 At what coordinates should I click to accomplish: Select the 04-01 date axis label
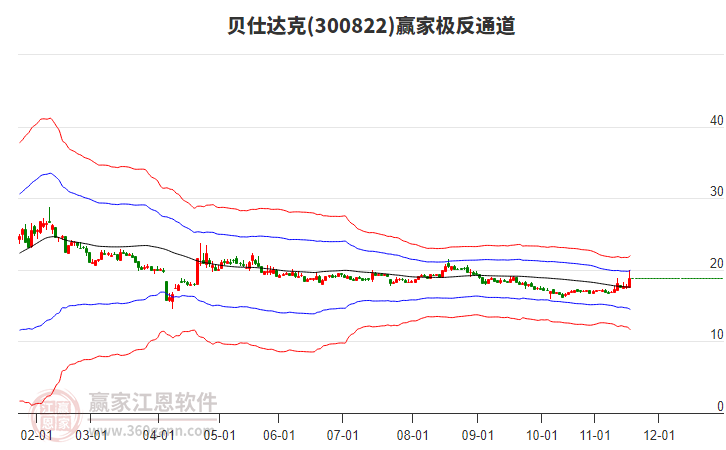point(158,435)
